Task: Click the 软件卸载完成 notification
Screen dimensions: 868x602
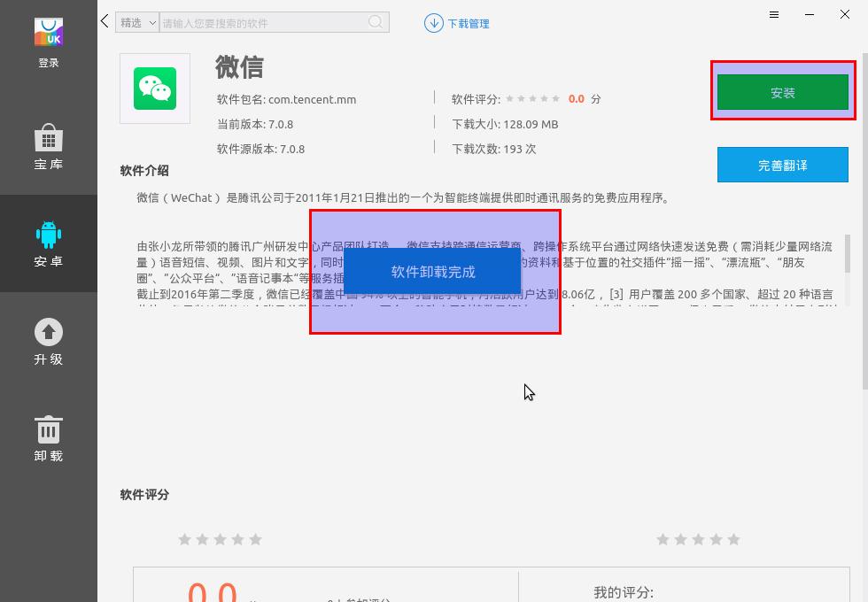Action: pos(432,271)
